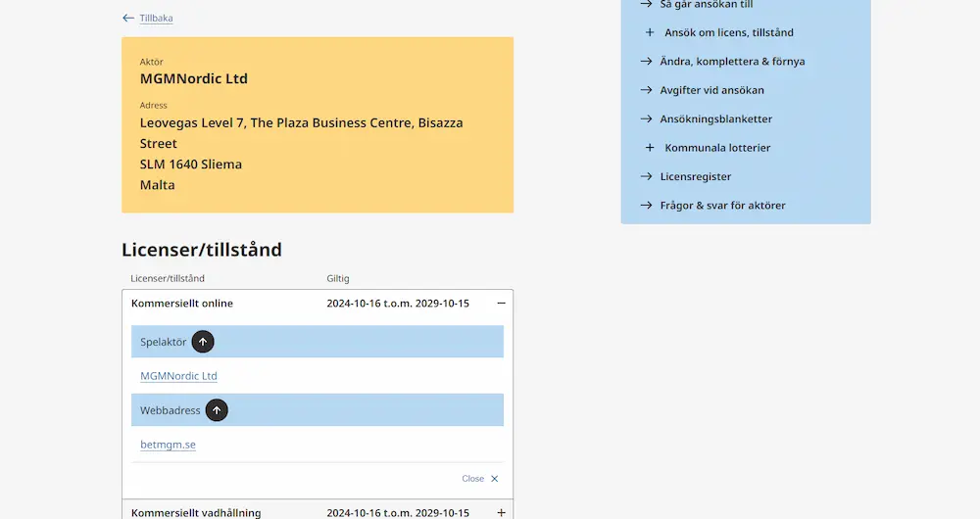The width and height of the screenshot is (980, 519).
Task: Collapse Kommersiellt online with the minus icon
Action: 501,303
